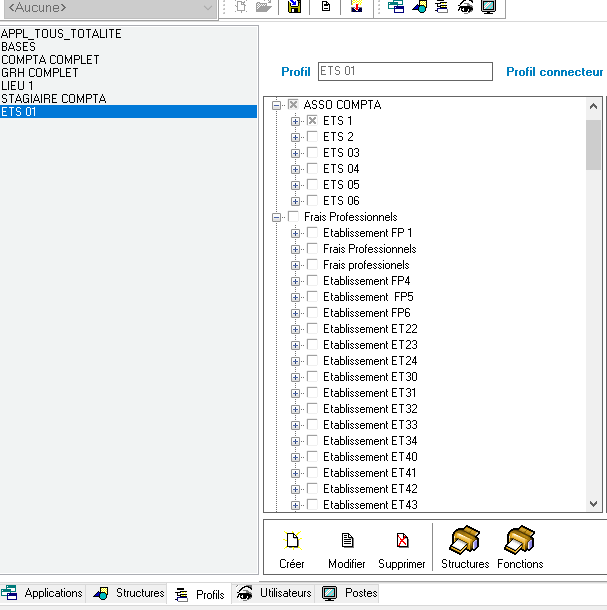Image resolution: width=607 pixels, height=610 pixels.
Task: Click the Structures printer icon
Action: click(465, 547)
